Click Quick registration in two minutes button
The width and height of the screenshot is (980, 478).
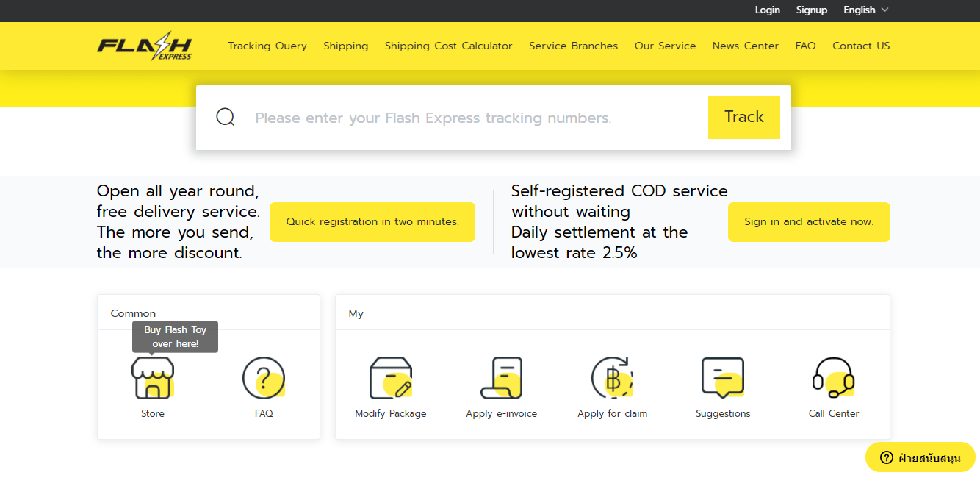click(x=372, y=222)
